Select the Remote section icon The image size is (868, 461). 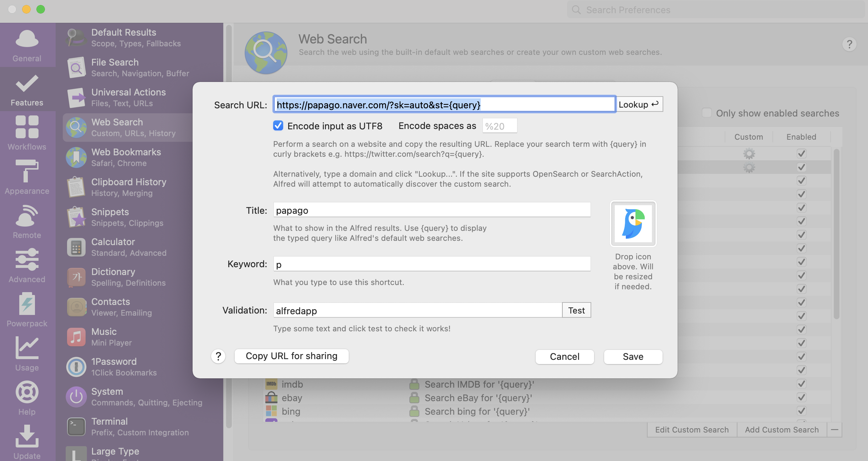coord(27,221)
